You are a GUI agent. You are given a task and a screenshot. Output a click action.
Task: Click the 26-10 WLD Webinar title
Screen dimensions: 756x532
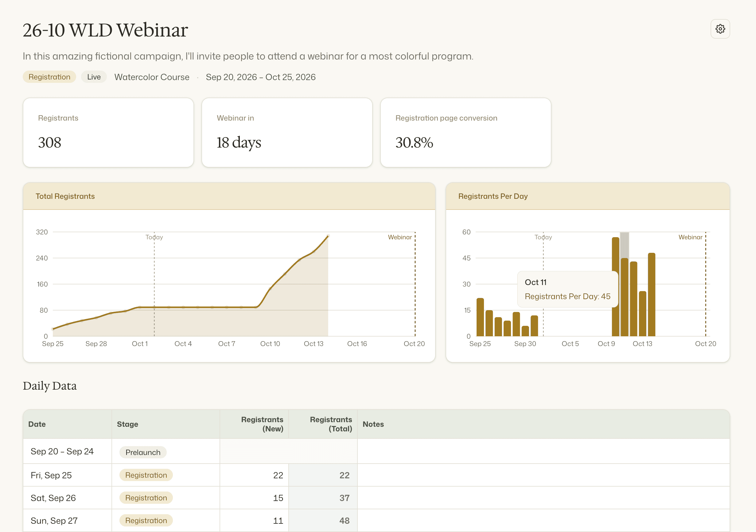click(x=105, y=30)
